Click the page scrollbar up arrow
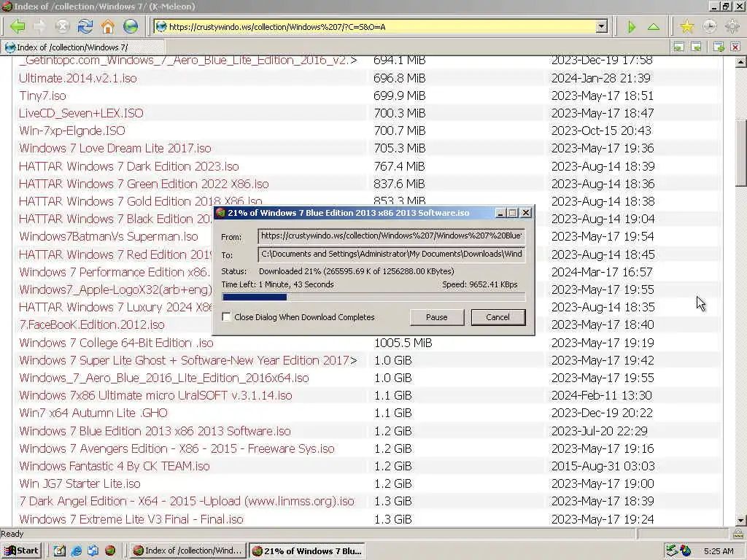The width and height of the screenshot is (747, 560). tap(740, 62)
